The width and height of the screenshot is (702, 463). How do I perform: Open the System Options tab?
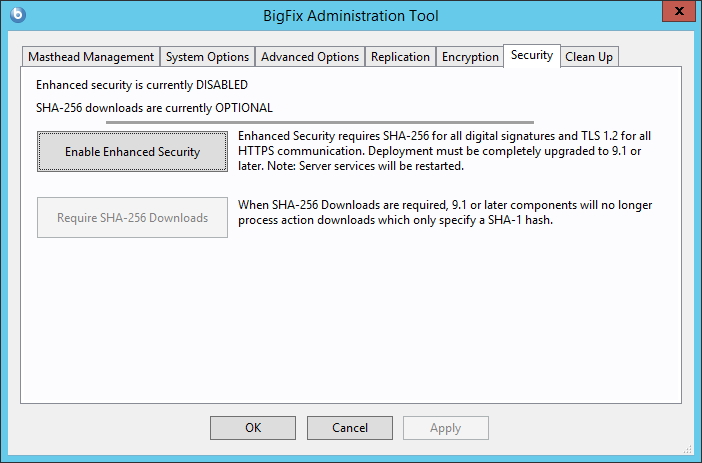[x=207, y=57]
